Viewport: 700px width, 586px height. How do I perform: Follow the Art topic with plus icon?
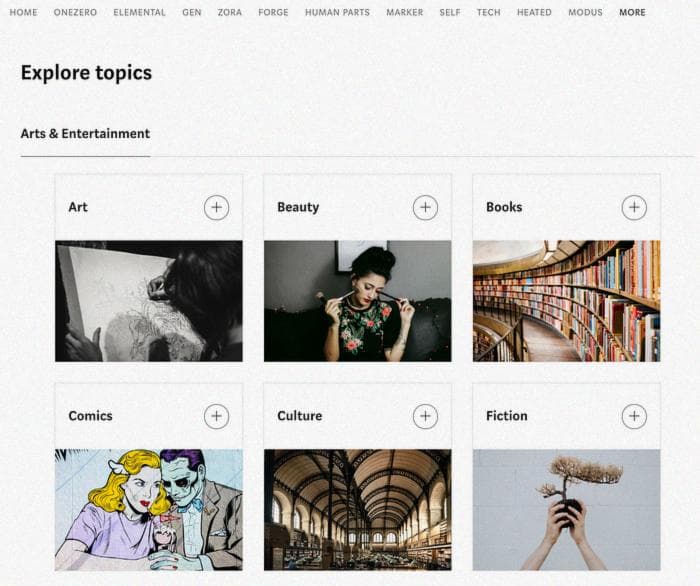217,208
